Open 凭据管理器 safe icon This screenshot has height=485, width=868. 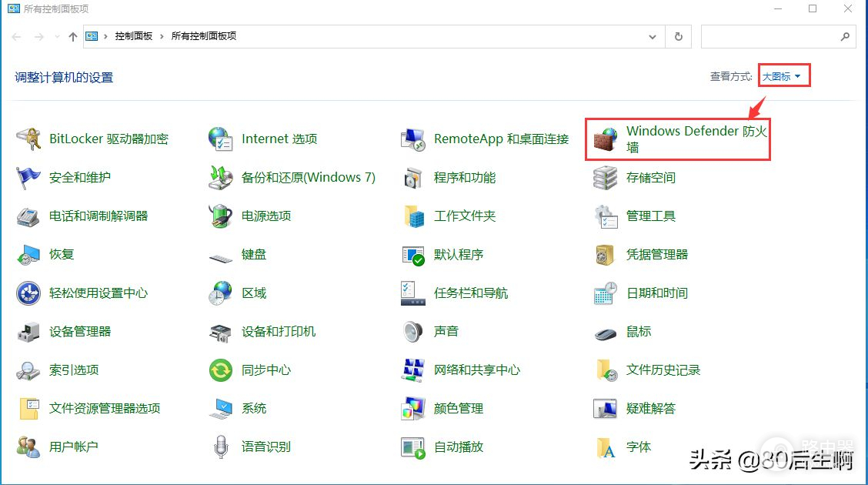click(x=605, y=255)
